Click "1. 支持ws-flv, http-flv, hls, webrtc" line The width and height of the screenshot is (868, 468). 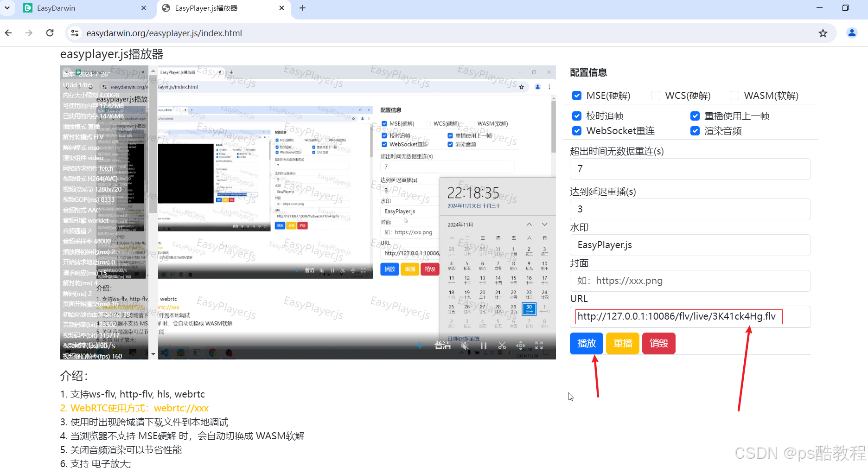(133, 394)
